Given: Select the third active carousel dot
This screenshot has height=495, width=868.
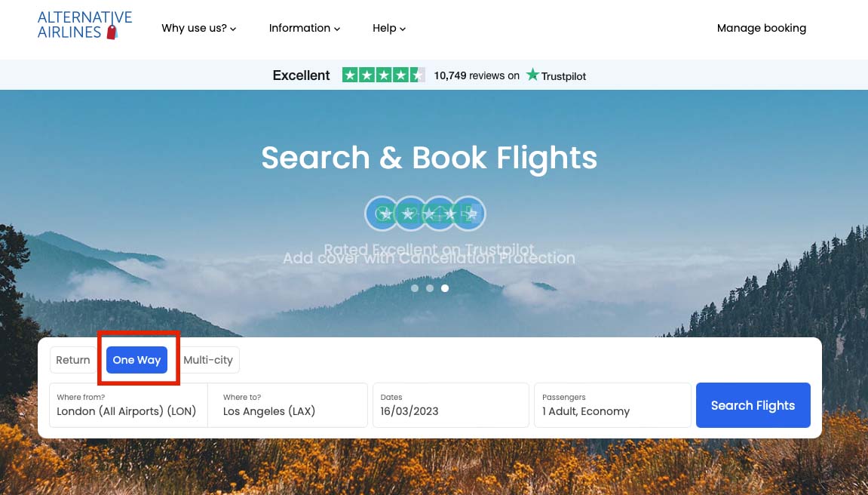Looking at the screenshot, I should 444,288.
